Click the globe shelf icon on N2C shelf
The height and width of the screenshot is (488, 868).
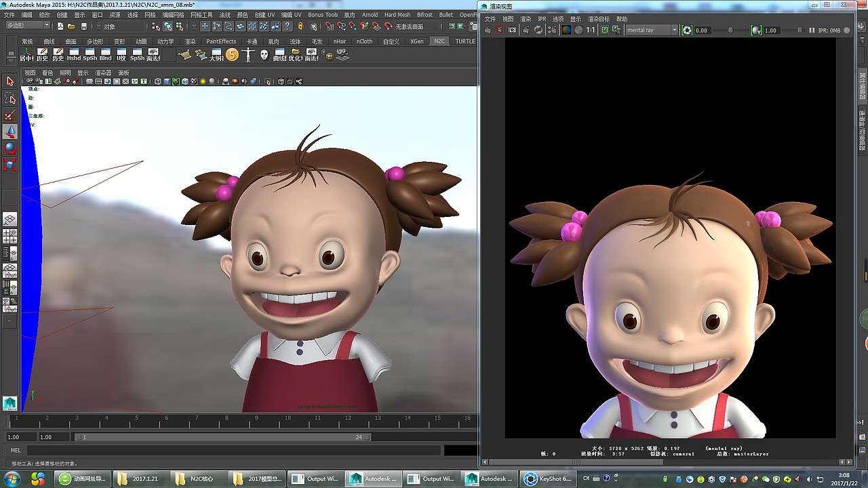pos(330,56)
